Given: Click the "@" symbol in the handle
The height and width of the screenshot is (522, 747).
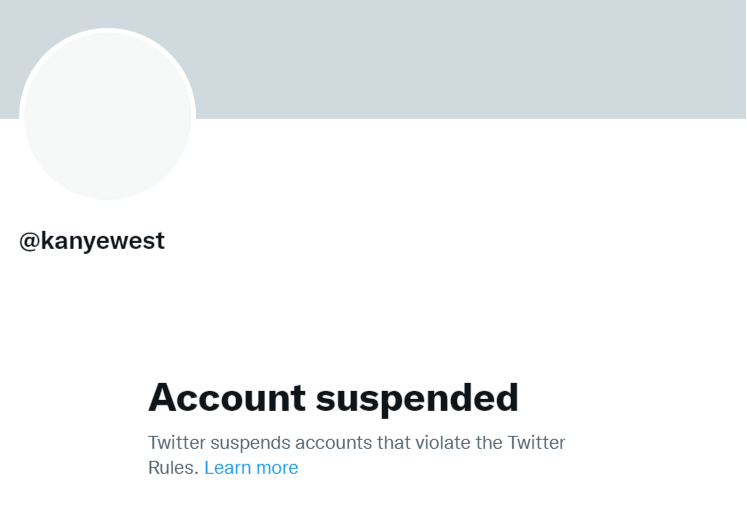Looking at the screenshot, I should click(x=29, y=241).
